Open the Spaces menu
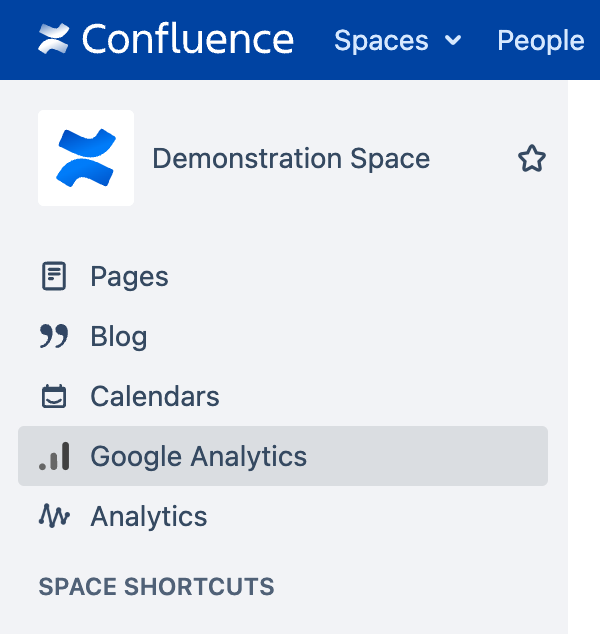 (x=381, y=41)
